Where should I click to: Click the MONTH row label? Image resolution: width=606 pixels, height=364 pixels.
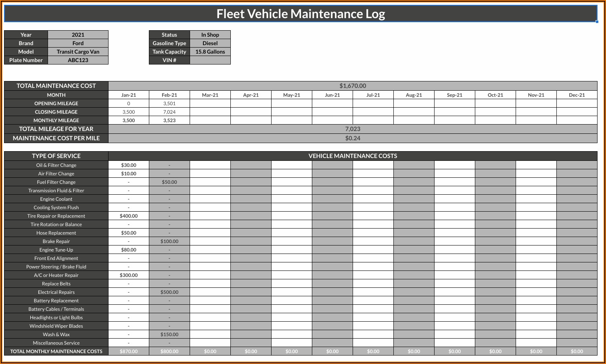click(56, 95)
